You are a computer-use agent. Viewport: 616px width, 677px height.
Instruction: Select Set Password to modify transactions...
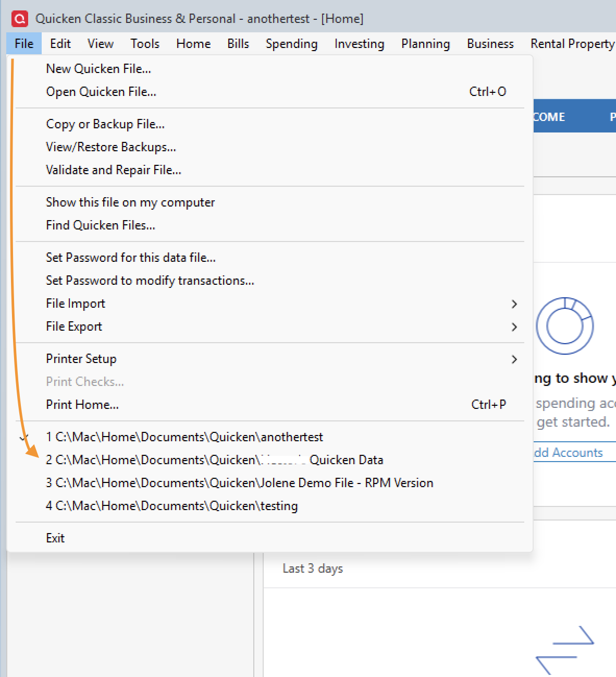click(x=270, y=281)
